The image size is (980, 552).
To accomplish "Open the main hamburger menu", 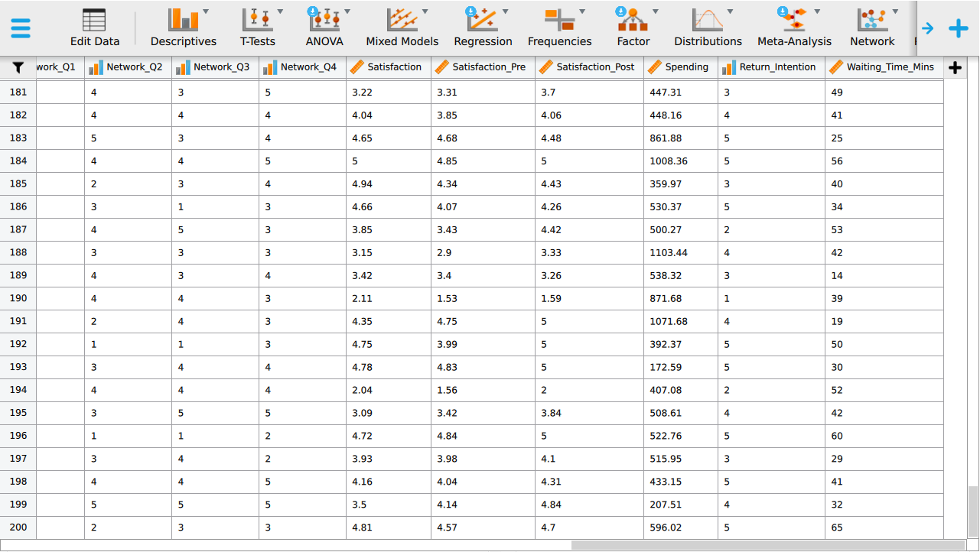I will tap(21, 28).
